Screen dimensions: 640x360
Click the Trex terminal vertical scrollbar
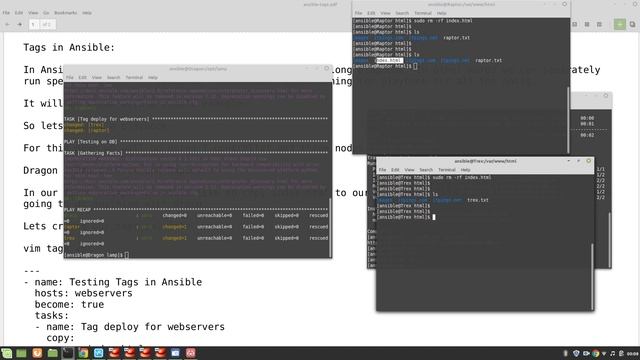[x=592, y=276]
